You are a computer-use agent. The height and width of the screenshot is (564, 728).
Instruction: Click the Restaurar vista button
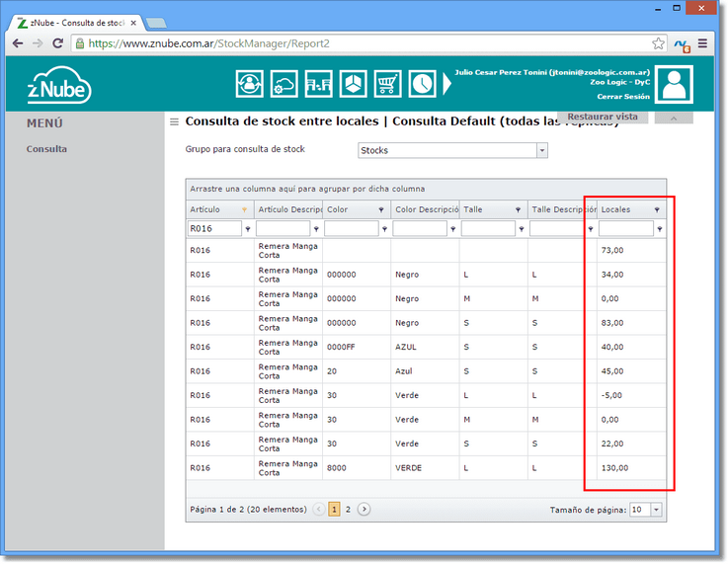click(x=603, y=117)
